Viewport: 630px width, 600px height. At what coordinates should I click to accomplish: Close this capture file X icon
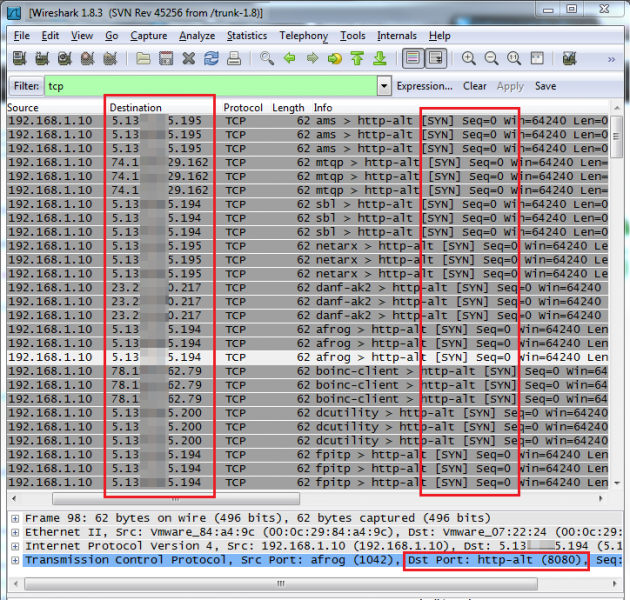tap(188, 59)
